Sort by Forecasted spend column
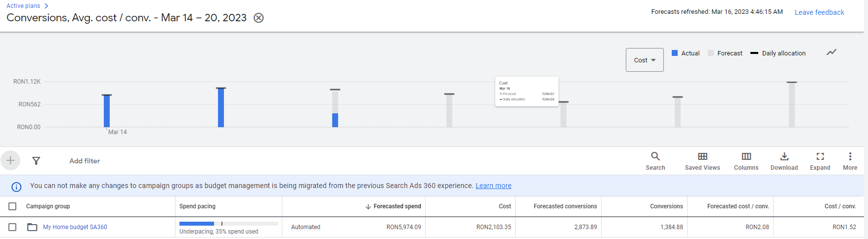The height and width of the screenshot is (239, 868). point(396,206)
